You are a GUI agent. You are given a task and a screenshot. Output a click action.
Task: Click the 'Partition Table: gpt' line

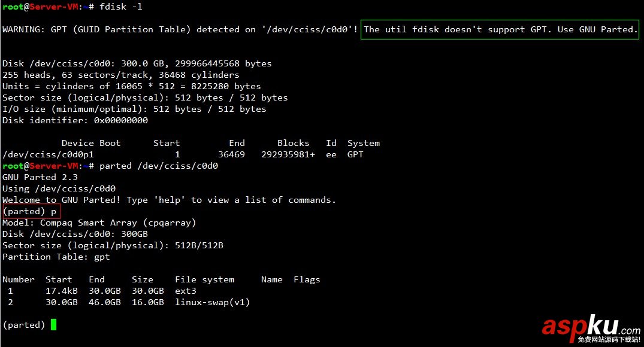[x=56, y=257]
